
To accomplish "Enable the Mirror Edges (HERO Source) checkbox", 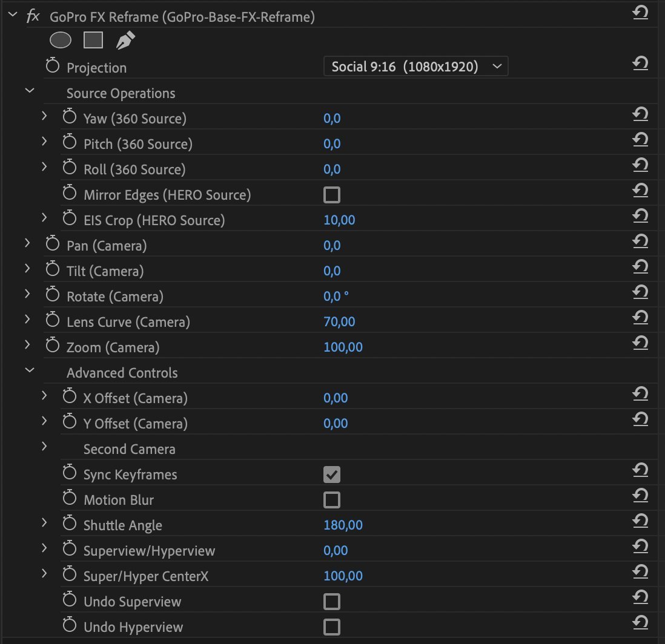I will click(332, 195).
